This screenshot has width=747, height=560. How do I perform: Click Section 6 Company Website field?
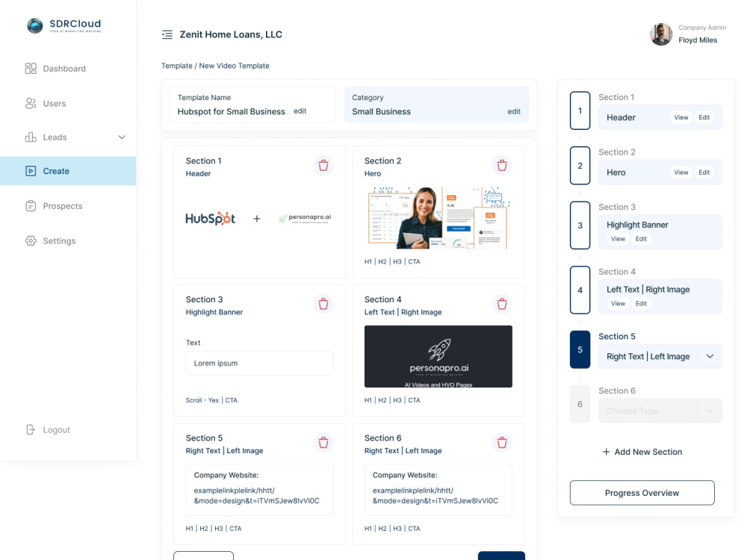(x=438, y=490)
